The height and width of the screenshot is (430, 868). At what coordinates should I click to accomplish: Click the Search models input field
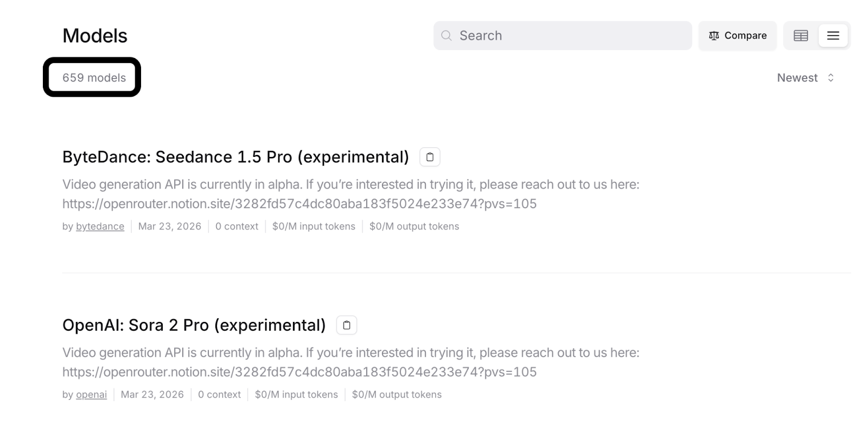tap(562, 36)
